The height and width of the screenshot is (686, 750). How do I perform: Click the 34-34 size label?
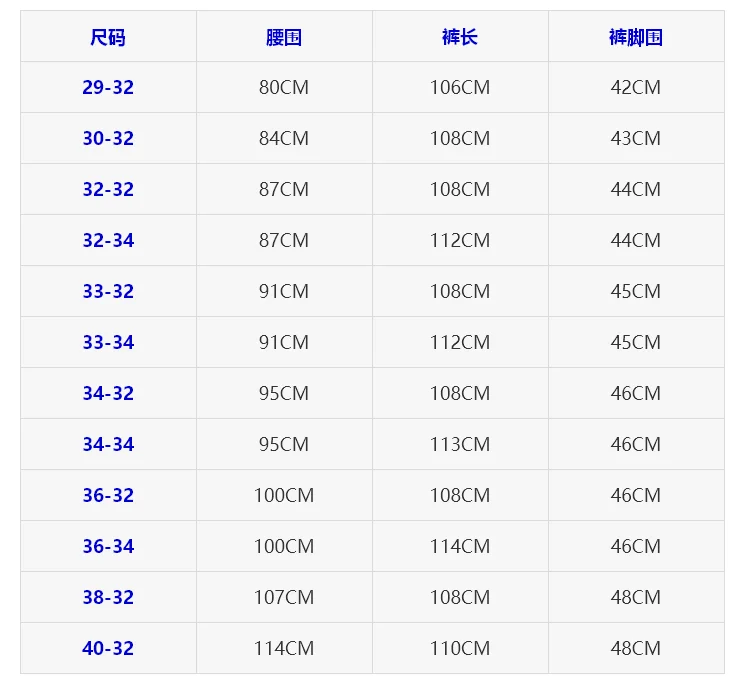108,444
